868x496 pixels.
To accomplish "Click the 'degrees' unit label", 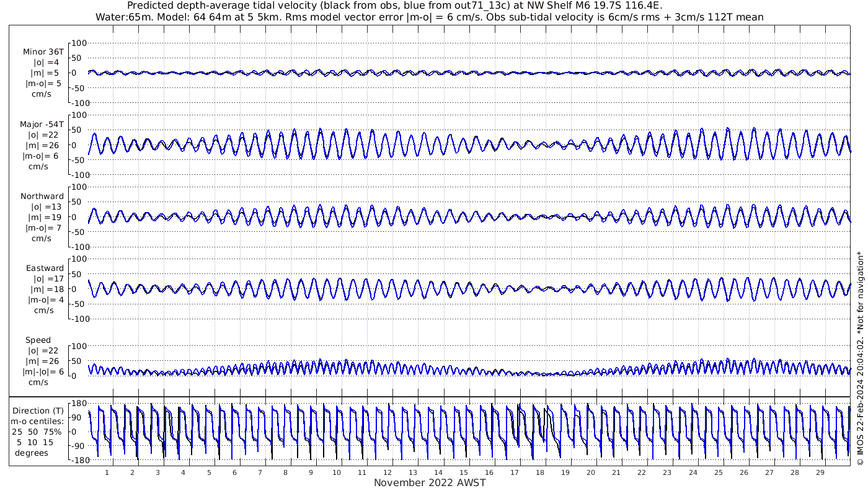I will click(32, 453).
